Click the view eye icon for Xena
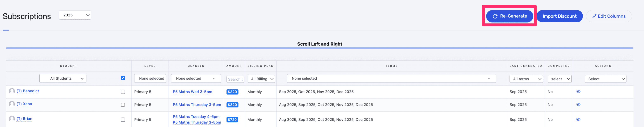The image size is (644, 127). [x=578, y=105]
